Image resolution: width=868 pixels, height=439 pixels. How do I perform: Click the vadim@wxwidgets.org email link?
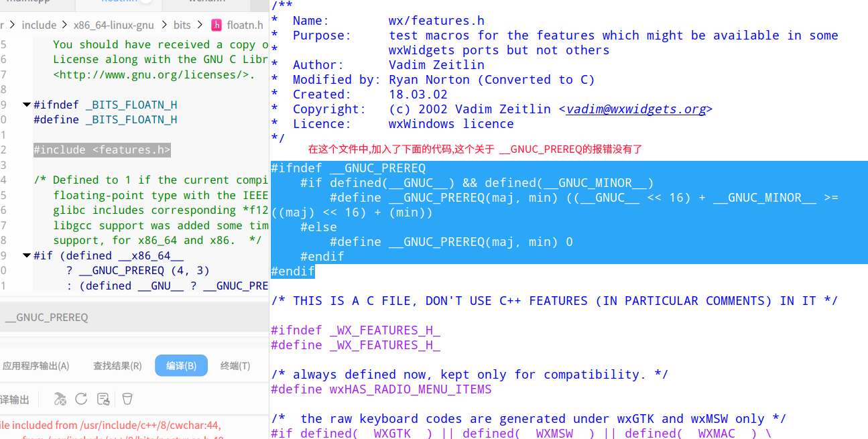pyautogui.click(x=635, y=109)
